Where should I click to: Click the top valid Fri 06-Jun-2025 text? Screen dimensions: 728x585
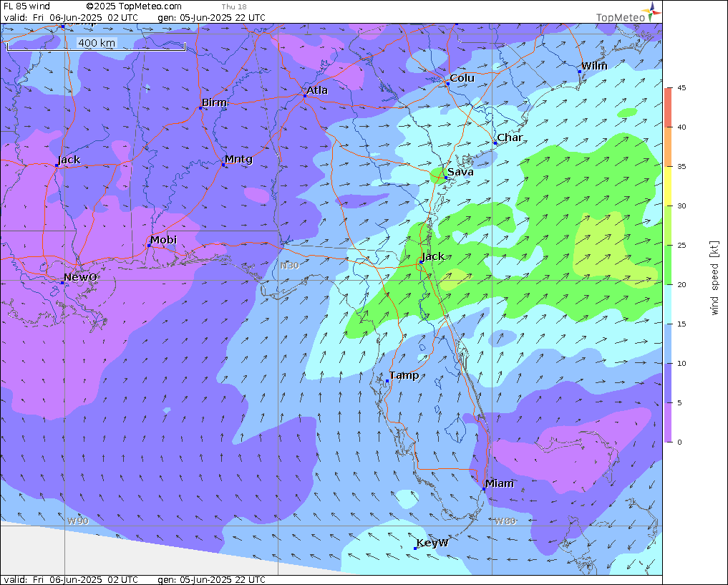click(71, 18)
